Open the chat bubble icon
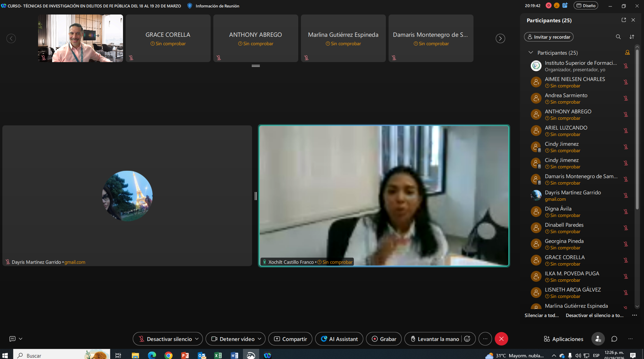Screen dimensions: 644x359 pos(614,339)
